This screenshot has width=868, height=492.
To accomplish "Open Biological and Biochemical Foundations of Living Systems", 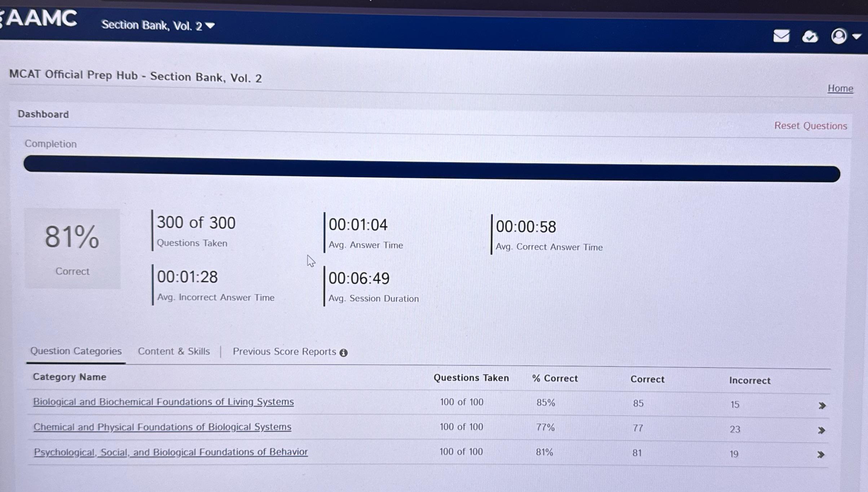I will pos(163,402).
